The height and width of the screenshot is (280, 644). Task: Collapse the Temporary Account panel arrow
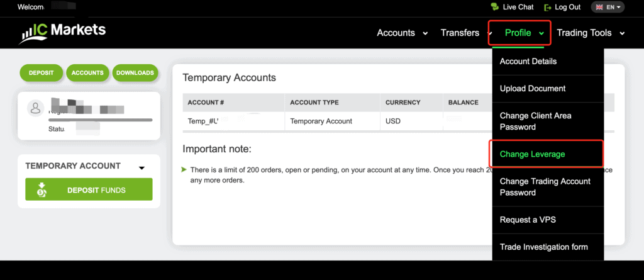pos(142,168)
